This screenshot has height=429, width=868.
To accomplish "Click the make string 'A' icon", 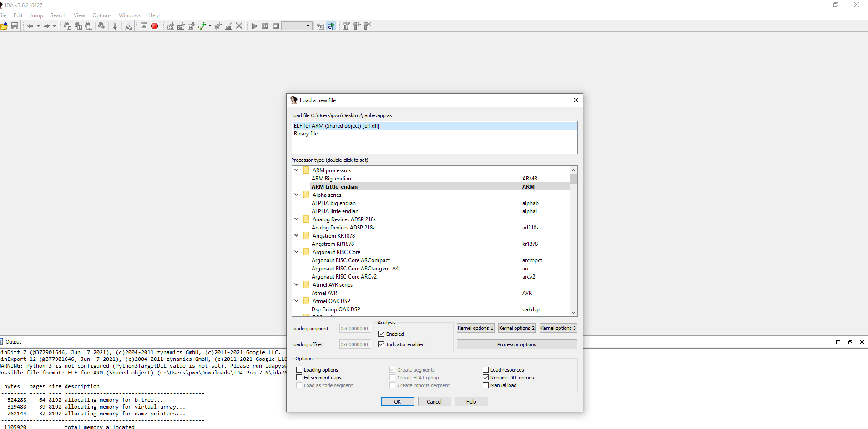I will pyautogui.click(x=192, y=26).
